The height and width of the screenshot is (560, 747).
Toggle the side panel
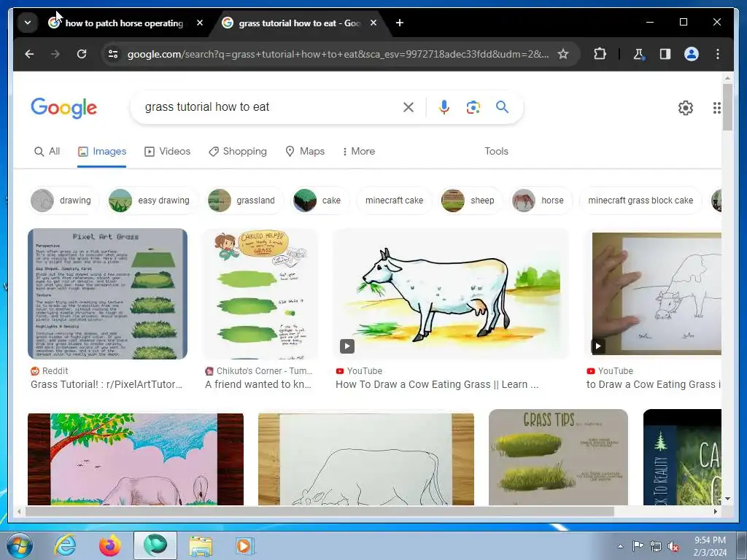coord(665,54)
